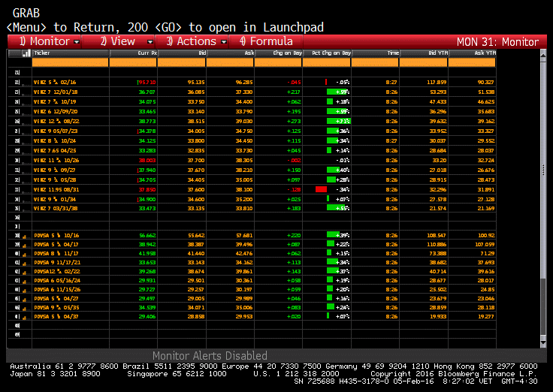This screenshot has height=392, width=553.
Task: Sort by the Curr Px column header
Action: [133, 53]
